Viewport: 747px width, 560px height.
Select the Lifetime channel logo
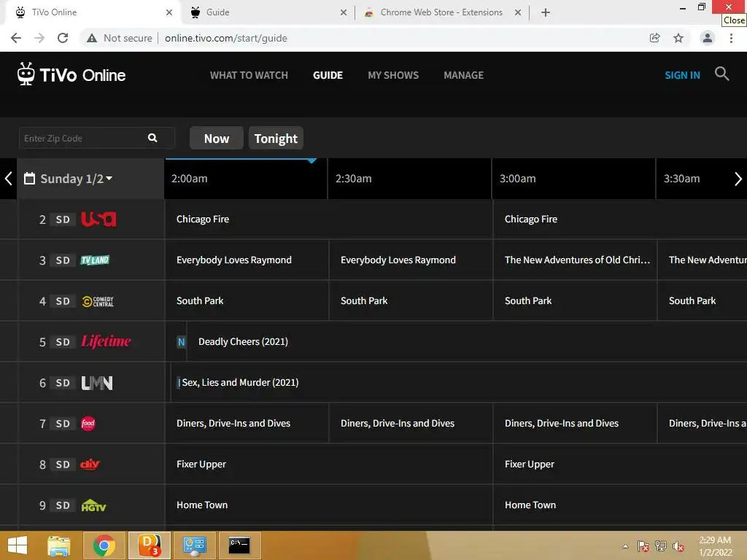click(x=106, y=341)
